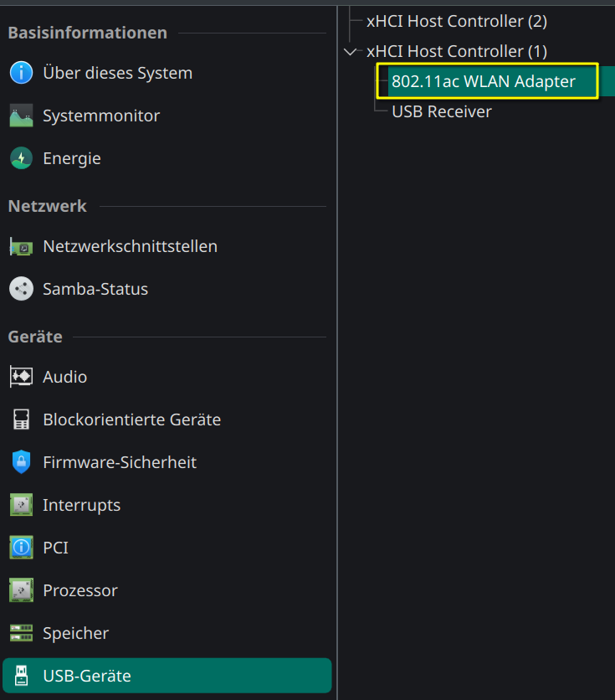Screen dimensions: 615x700
Task: Open the Samba-Status share icon
Action: pyautogui.click(x=21, y=289)
